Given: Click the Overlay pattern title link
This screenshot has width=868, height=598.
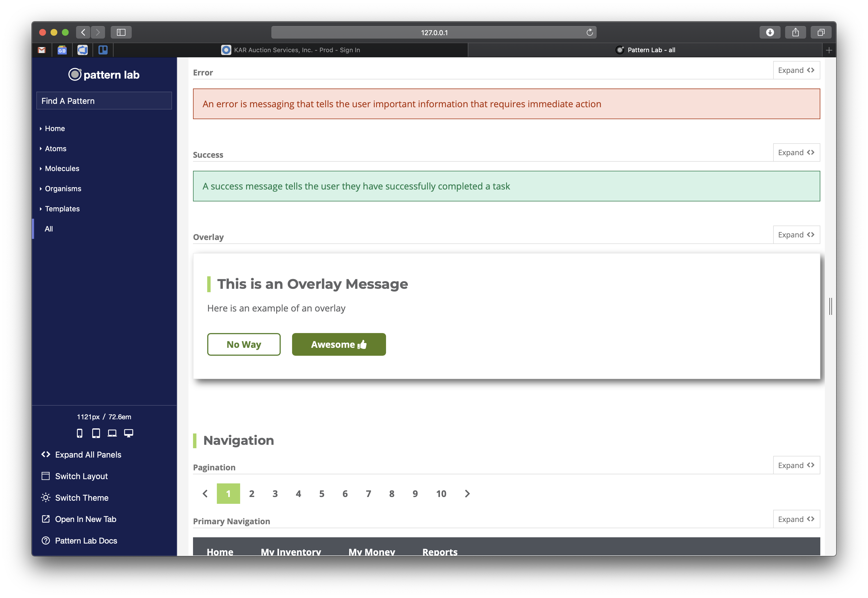Looking at the screenshot, I should click(x=208, y=237).
